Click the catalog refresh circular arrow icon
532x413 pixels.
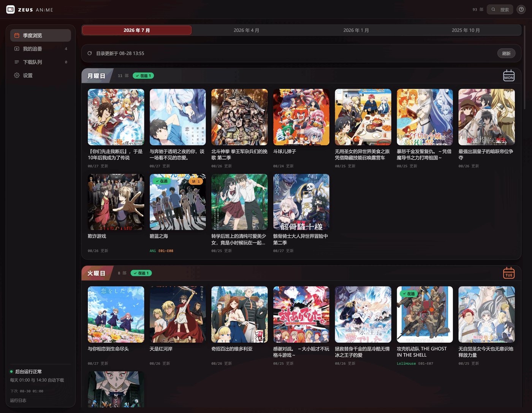[x=90, y=53]
